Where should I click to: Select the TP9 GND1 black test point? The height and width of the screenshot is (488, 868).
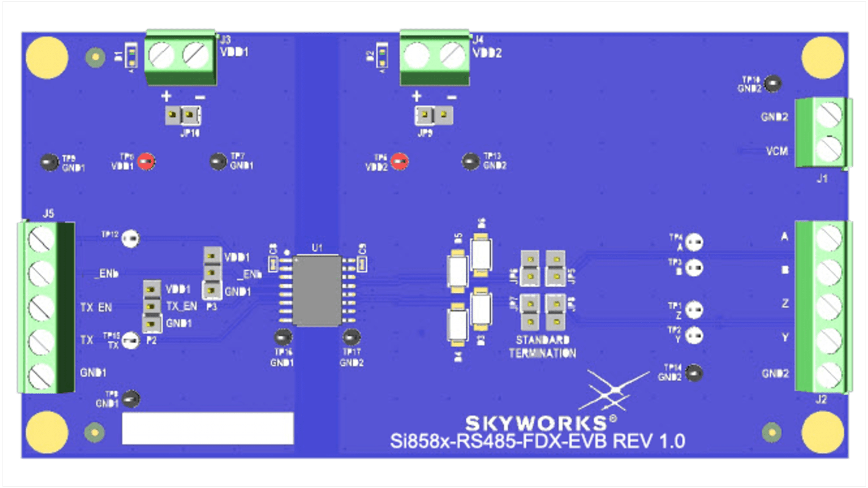(x=48, y=162)
